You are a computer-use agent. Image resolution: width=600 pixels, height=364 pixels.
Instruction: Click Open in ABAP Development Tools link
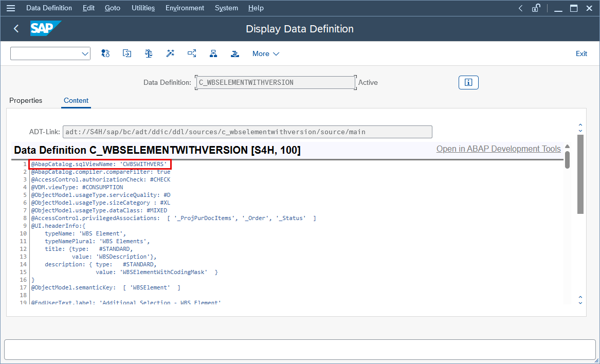click(498, 149)
